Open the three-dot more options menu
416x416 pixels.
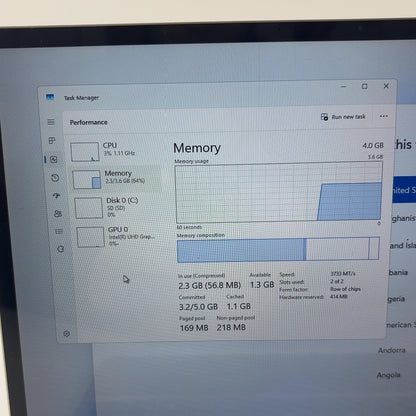point(384,116)
